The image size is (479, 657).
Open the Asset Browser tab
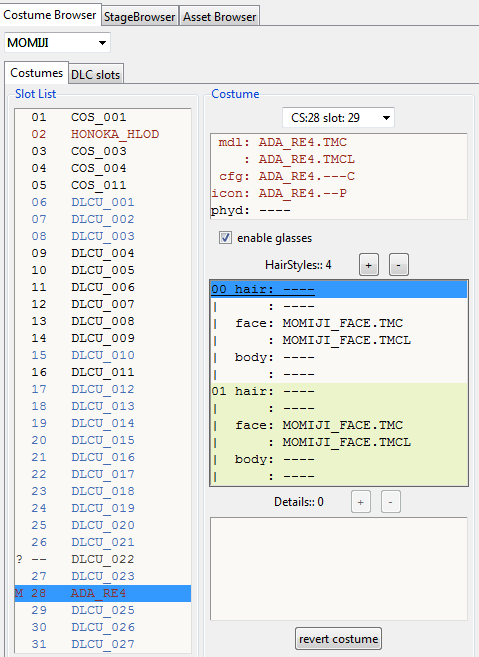tap(219, 16)
